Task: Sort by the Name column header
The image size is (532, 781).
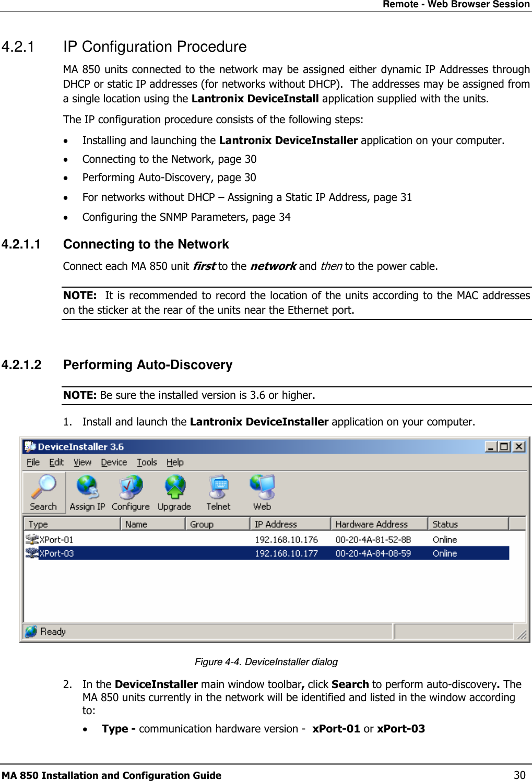Action: 153,524
